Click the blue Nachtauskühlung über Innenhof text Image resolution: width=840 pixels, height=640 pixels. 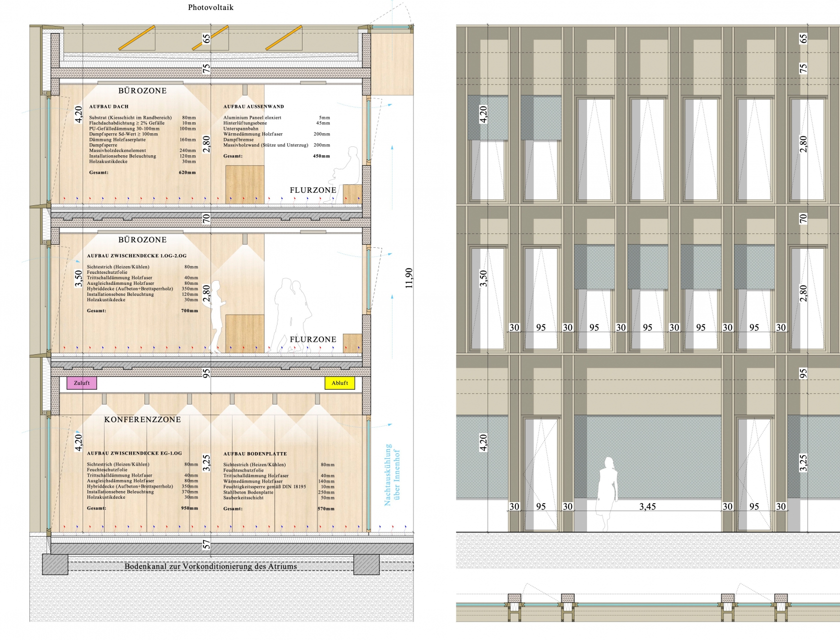pos(392,475)
